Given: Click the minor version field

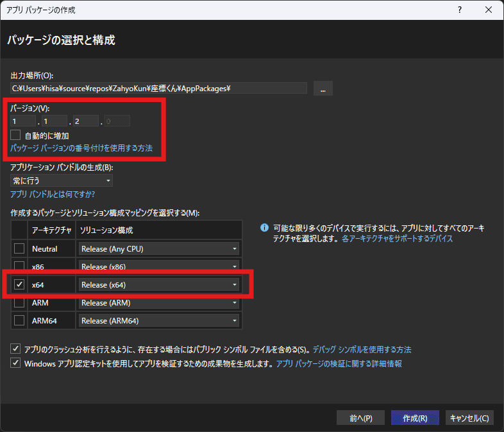Looking at the screenshot, I should [x=55, y=121].
